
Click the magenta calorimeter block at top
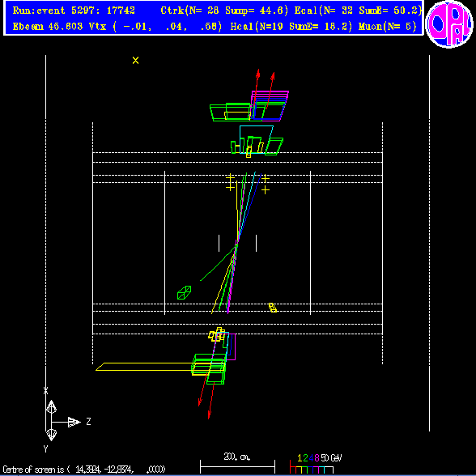tap(270, 104)
